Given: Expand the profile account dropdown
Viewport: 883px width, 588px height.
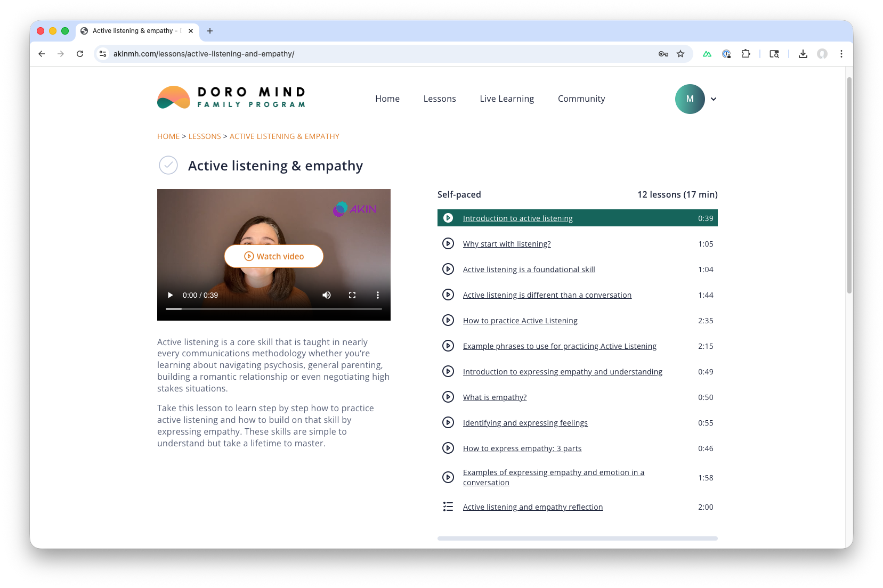Looking at the screenshot, I should (714, 99).
